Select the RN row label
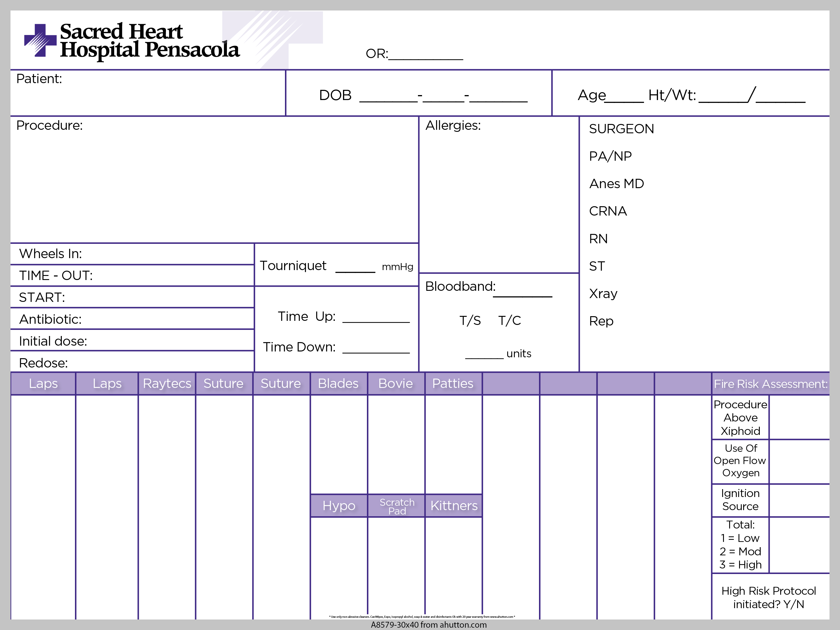 (x=598, y=239)
